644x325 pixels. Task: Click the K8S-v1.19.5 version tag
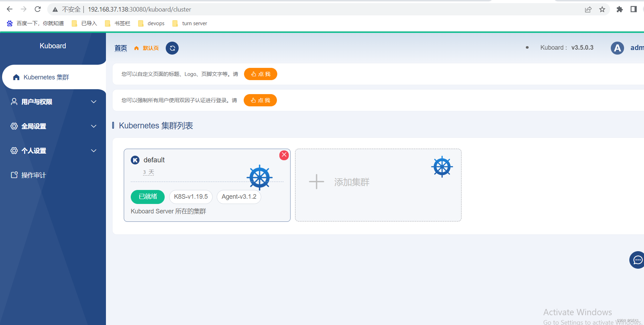tap(191, 197)
